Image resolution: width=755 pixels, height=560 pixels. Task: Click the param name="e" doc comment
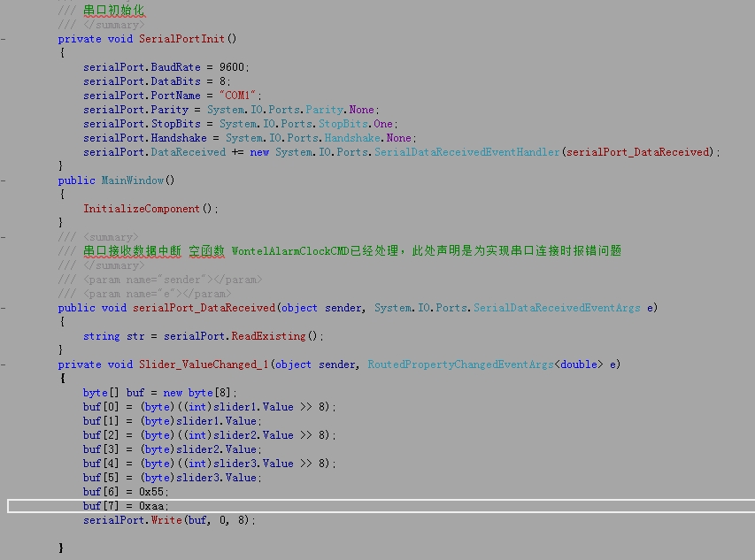(157, 294)
